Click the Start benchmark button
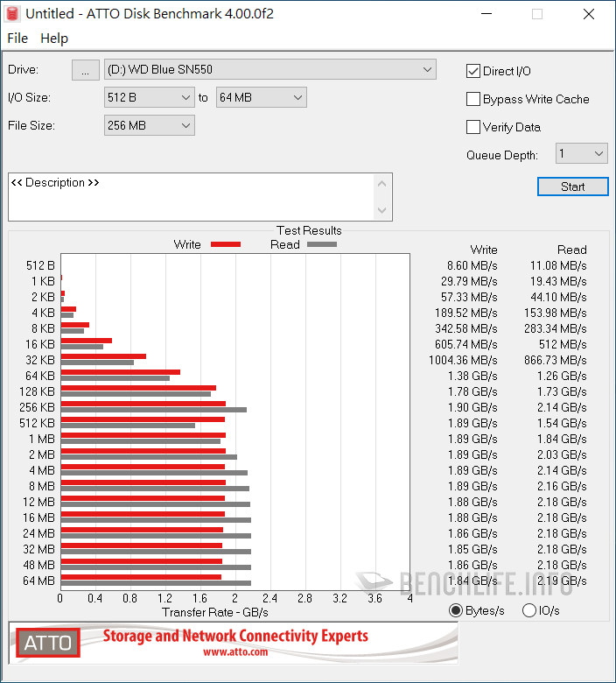616x683 pixels. click(572, 187)
